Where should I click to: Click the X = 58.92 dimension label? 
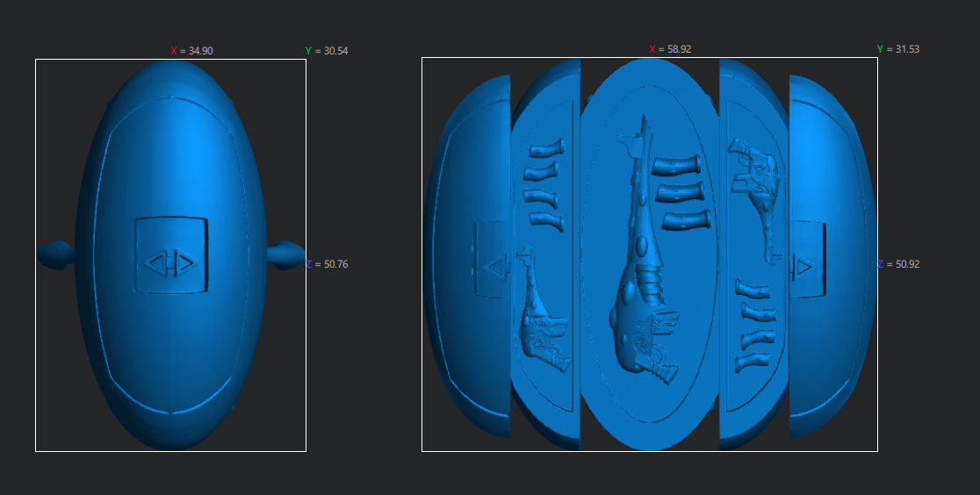(670, 49)
